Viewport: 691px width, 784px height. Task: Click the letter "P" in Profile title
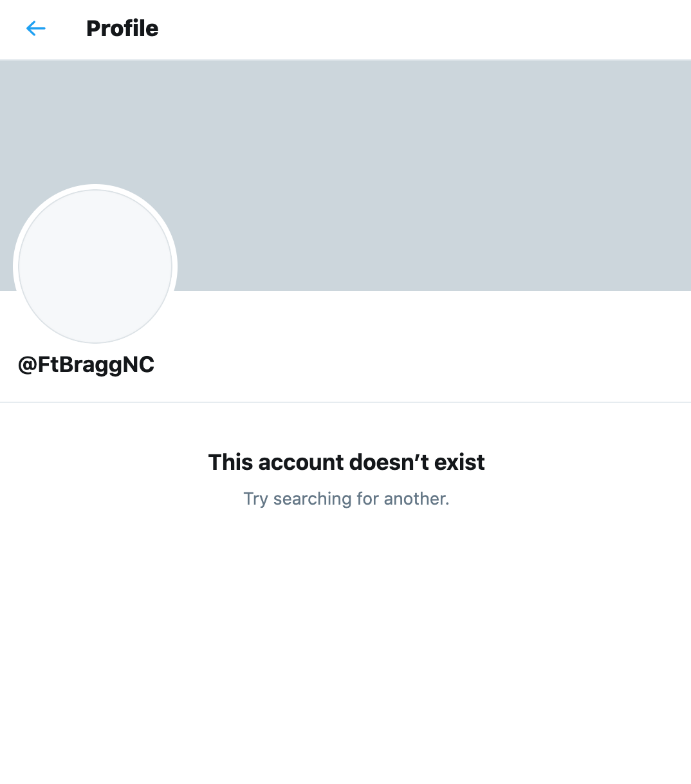(x=93, y=28)
